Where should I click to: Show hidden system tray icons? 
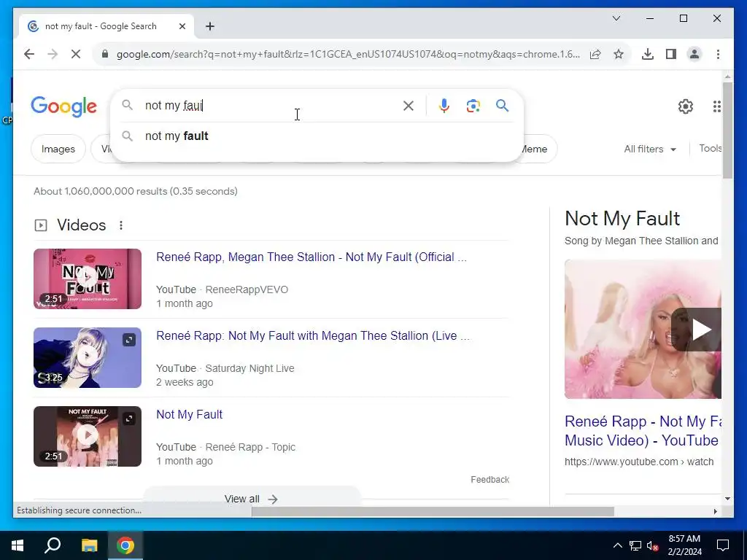click(x=617, y=545)
